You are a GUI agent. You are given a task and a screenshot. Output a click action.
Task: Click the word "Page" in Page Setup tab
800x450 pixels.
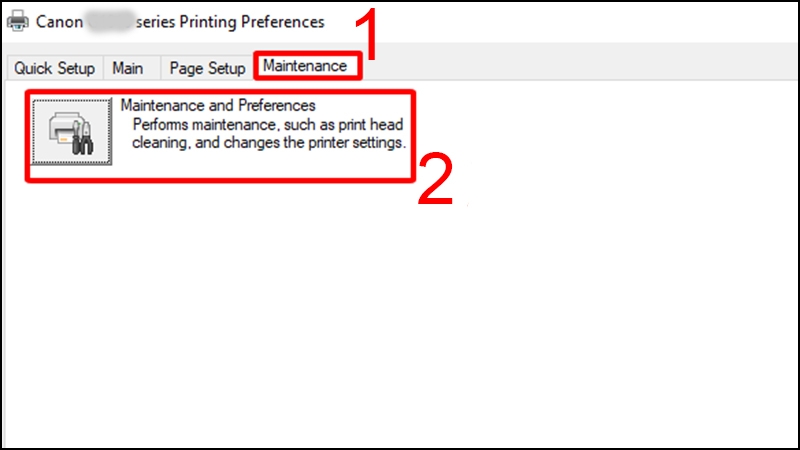pos(187,68)
